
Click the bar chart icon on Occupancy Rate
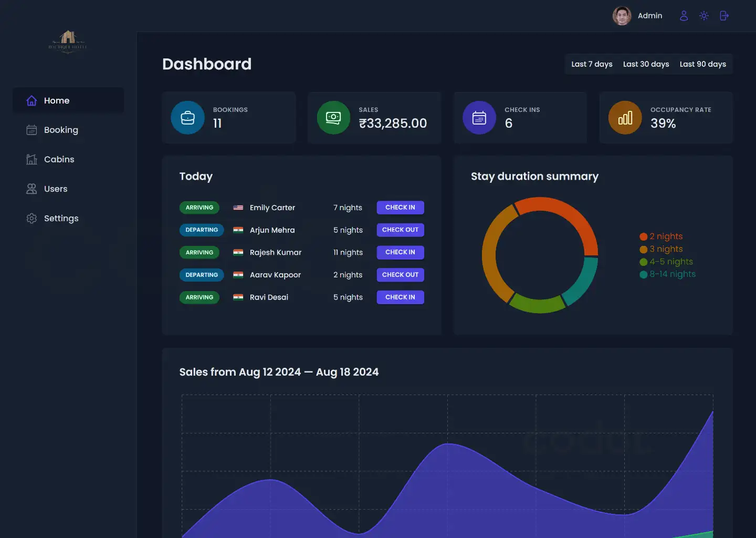pos(625,117)
